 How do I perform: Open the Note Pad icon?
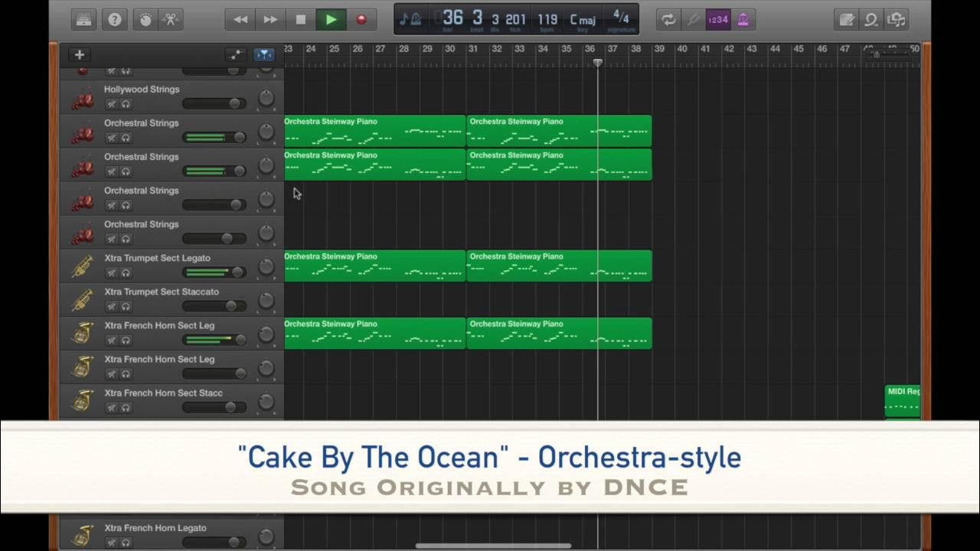point(847,20)
